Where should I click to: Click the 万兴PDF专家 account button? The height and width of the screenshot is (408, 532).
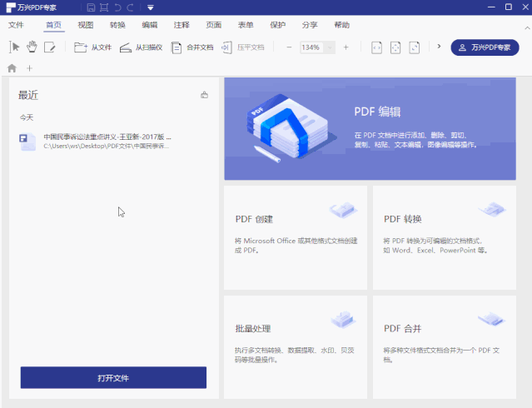[485, 47]
